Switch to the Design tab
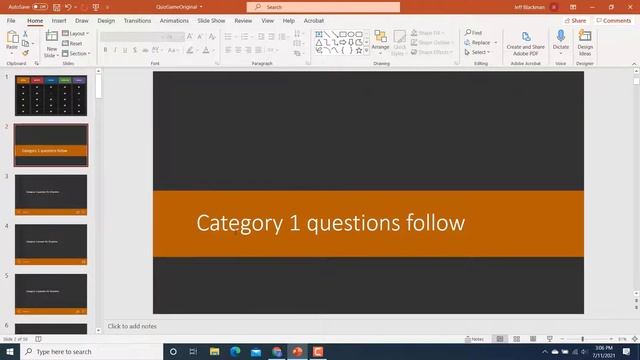Screen dimensions: 640x360 coord(106,20)
